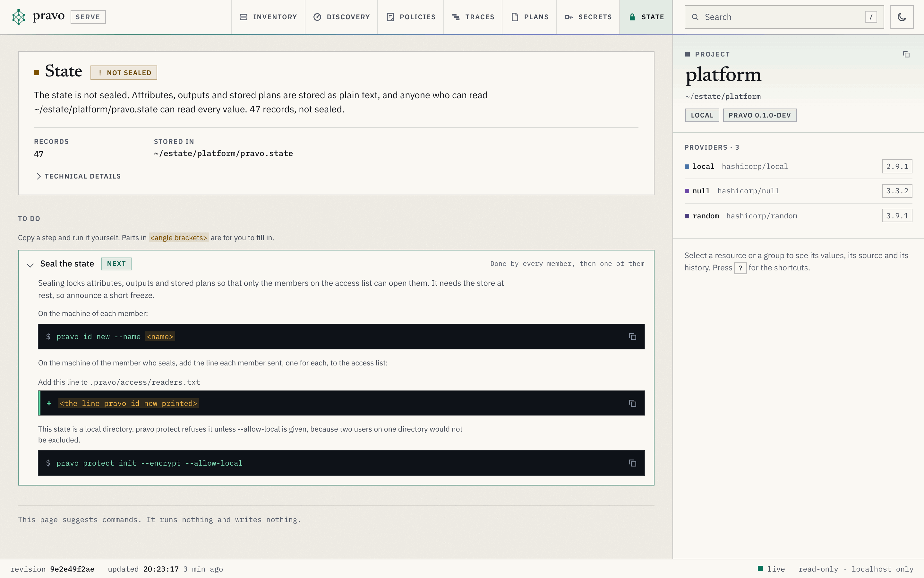Copy the pravo id new command
924x578 pixels.
point(632,337)
